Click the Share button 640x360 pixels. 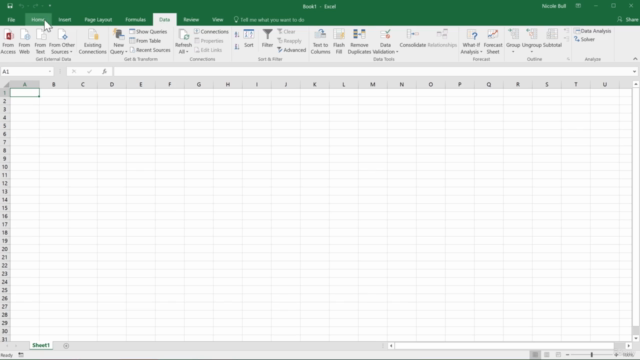[628, 20]
